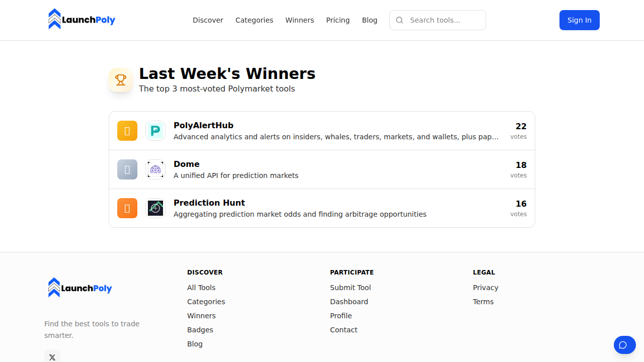Select the Prediction Hunt clock icon

155,208
